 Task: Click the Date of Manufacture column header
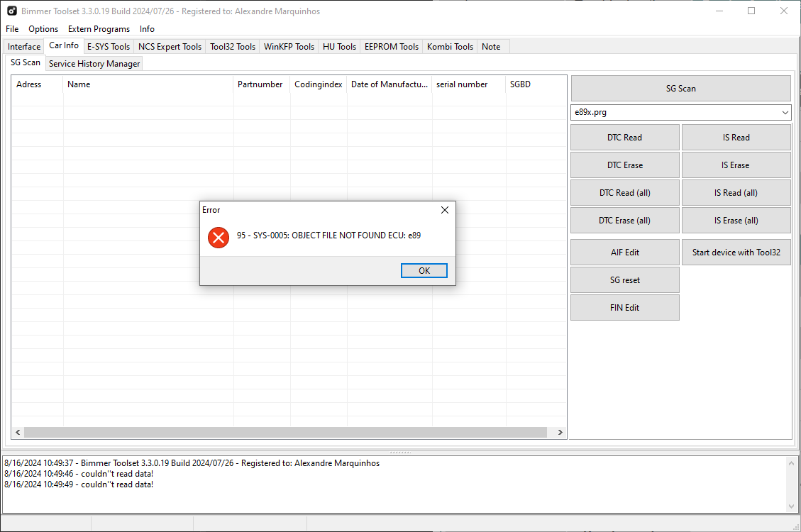[x=390, y=84]
